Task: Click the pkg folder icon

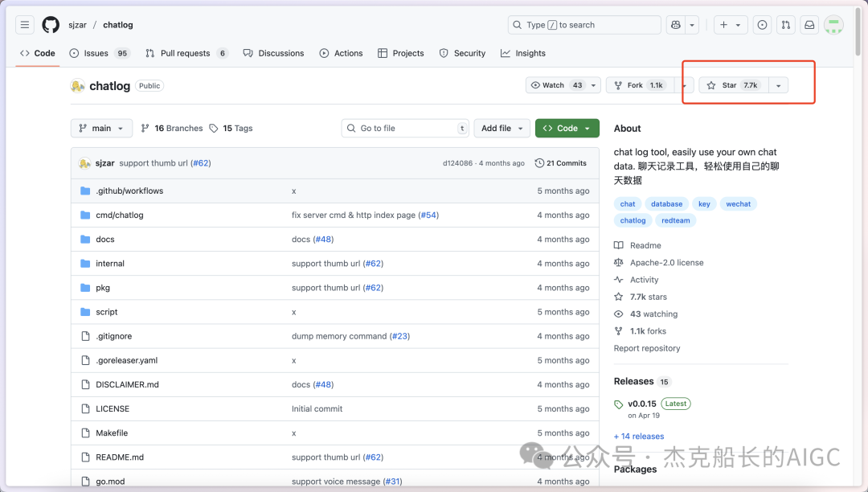Action: pyautogui.click(x=85, y=288)
